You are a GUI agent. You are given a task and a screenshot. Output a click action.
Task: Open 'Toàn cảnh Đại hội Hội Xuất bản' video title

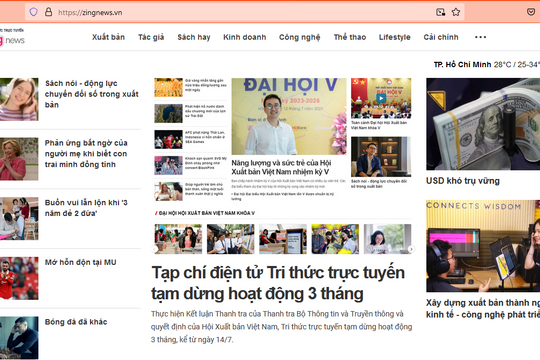(379, 125)
